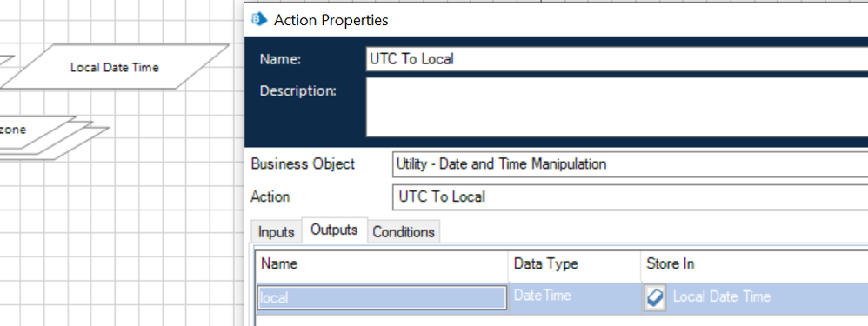Click the Action Properties window title text
Image resolution: width=868 pixels, height=326 pixels.
[331, 21]
